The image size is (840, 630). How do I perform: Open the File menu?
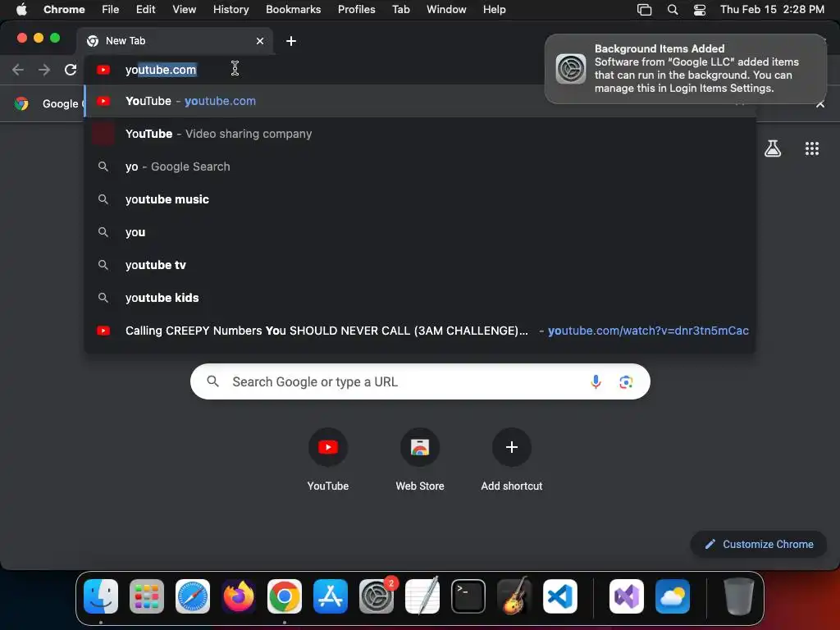point(111,9)
